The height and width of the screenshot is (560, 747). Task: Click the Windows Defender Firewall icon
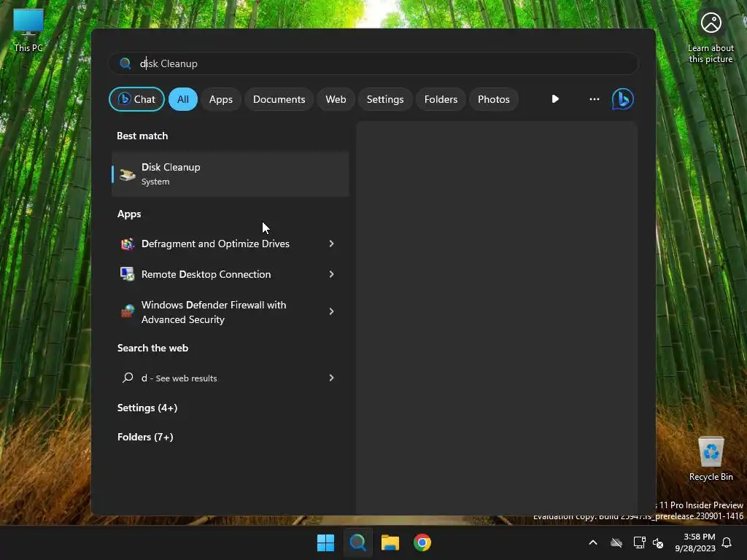click(127, 311)
